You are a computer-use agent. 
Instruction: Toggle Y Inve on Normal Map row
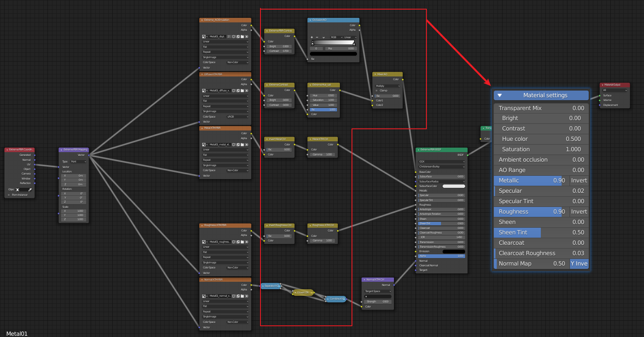tap(579, 263)
